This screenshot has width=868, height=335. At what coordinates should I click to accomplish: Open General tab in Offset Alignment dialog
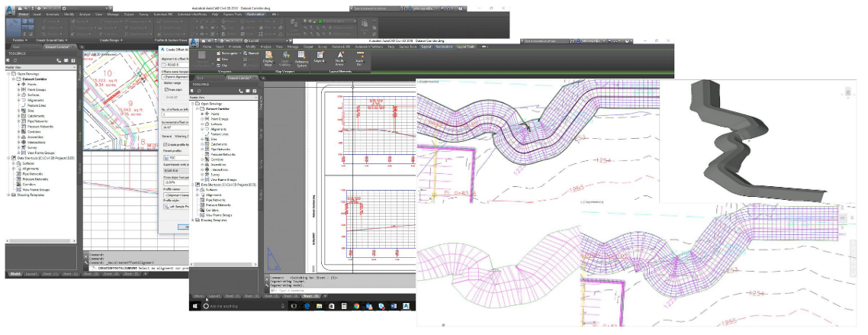(166, 137)
